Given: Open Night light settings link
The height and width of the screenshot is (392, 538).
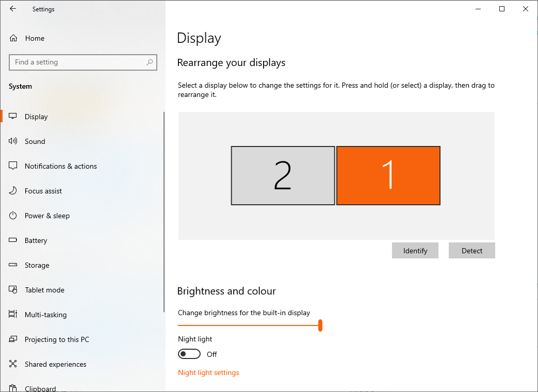Looking at the screenshot, I should (x=208, y=372).
